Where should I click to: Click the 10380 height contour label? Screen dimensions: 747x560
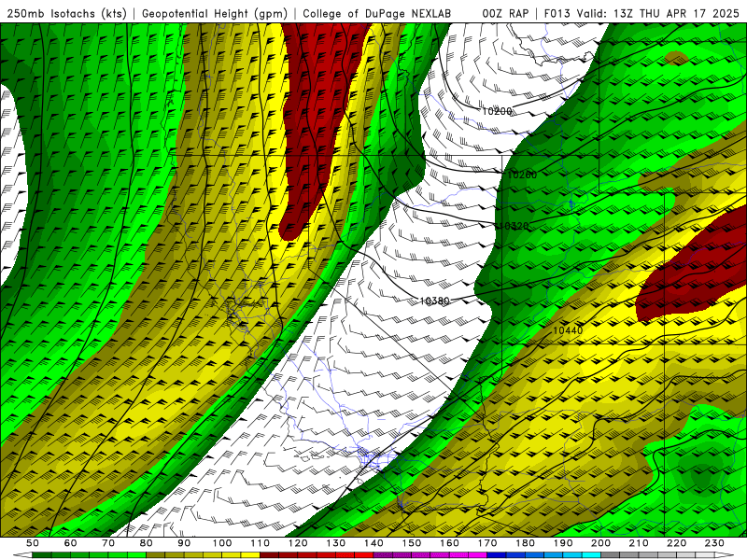tap(434, 301)
